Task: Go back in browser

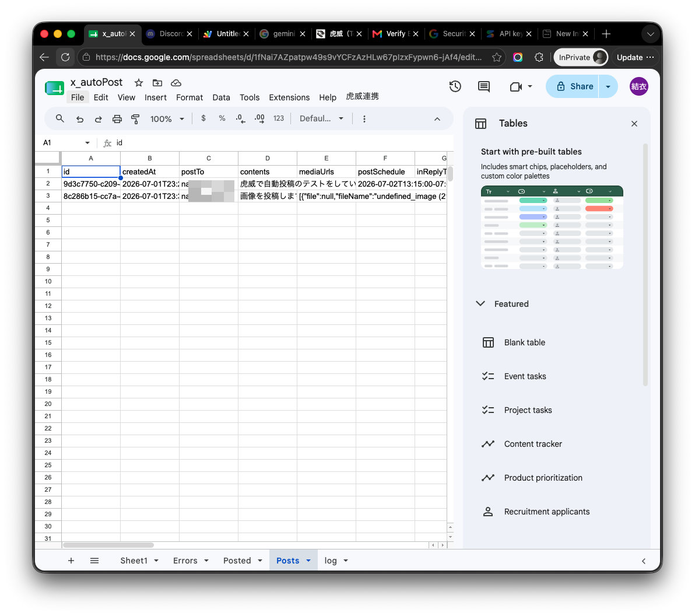Action: click(x=44, y=57)
